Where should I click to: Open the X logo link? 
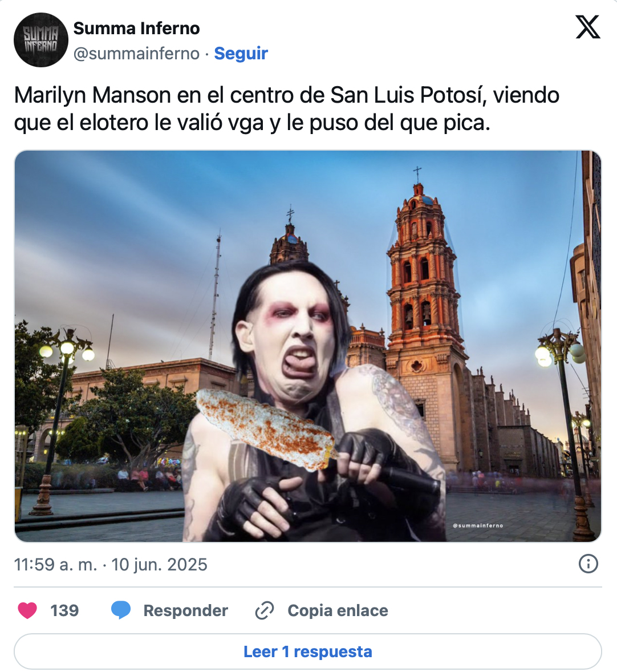587,27
